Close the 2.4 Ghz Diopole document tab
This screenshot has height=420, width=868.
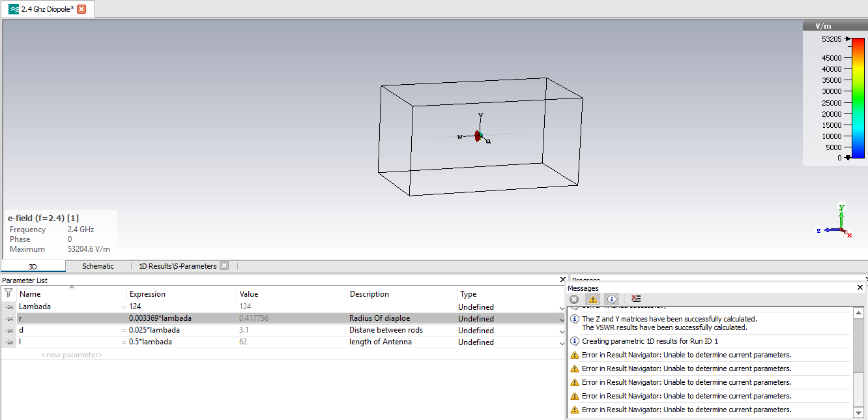81,9
